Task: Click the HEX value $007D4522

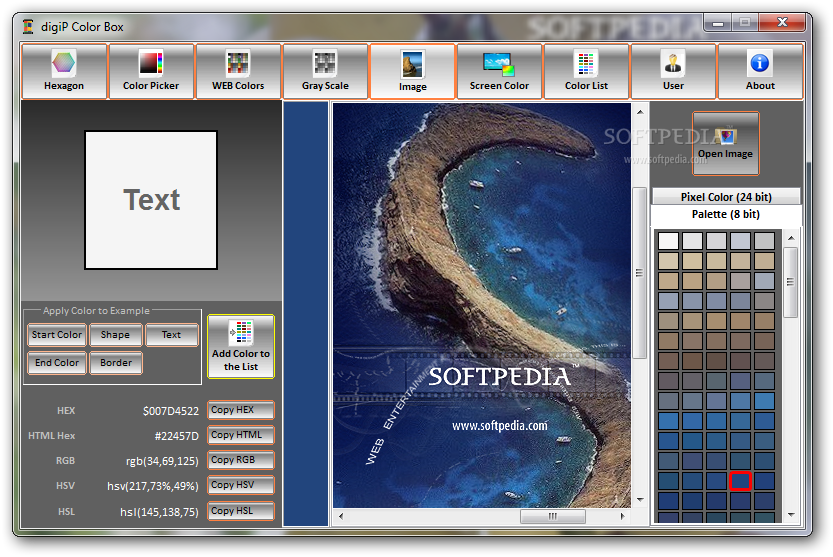Action: [171, 411]
